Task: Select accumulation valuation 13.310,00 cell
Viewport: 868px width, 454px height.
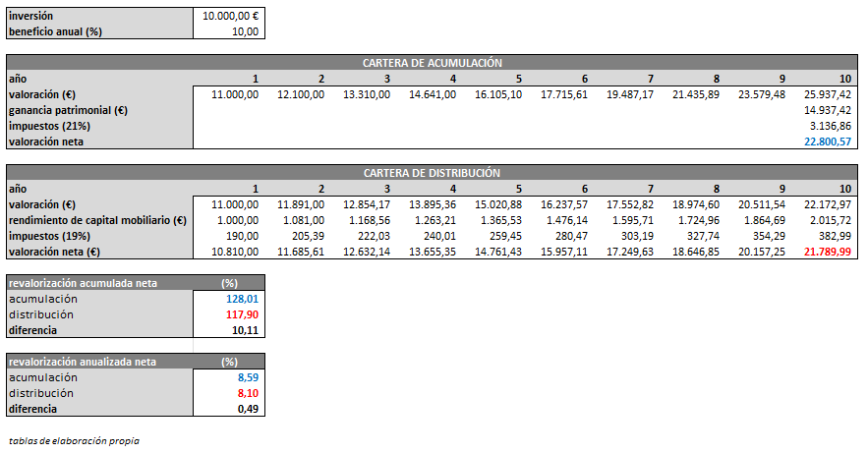Action: [x=367, y=94]
